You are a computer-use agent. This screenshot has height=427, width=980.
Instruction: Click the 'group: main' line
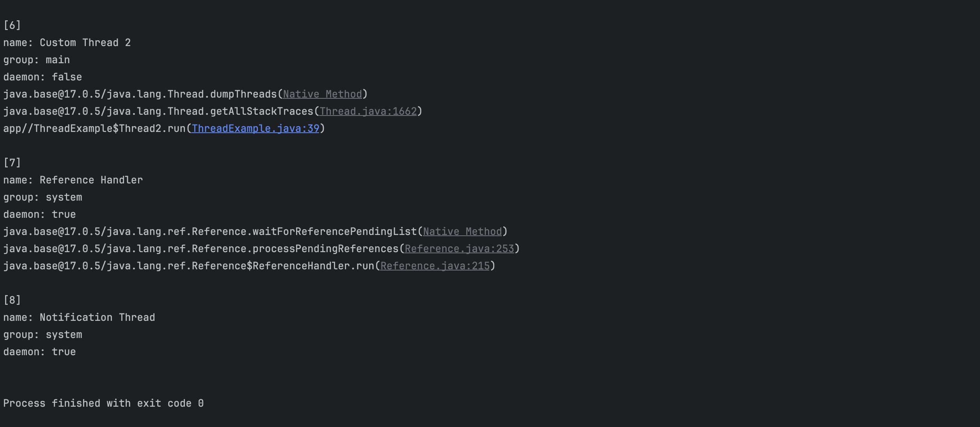[37, 60]
